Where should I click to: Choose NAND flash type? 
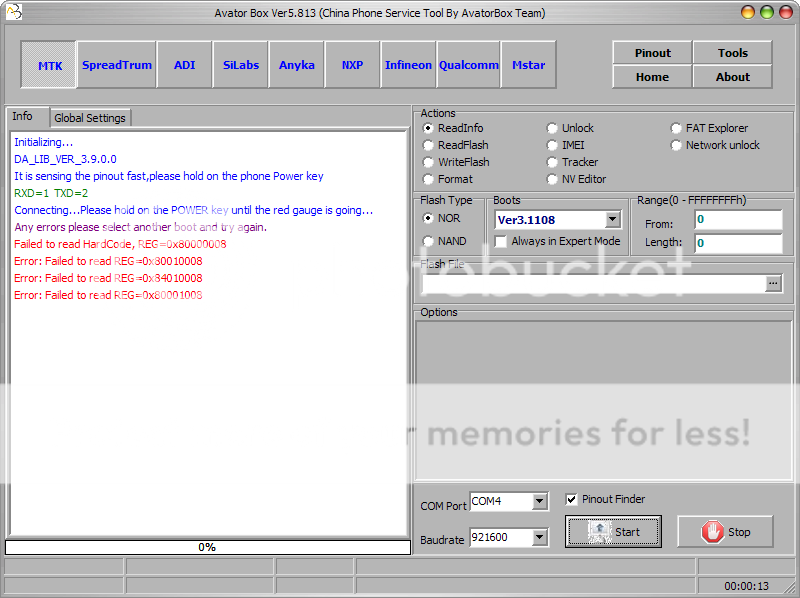click(444, 241)
